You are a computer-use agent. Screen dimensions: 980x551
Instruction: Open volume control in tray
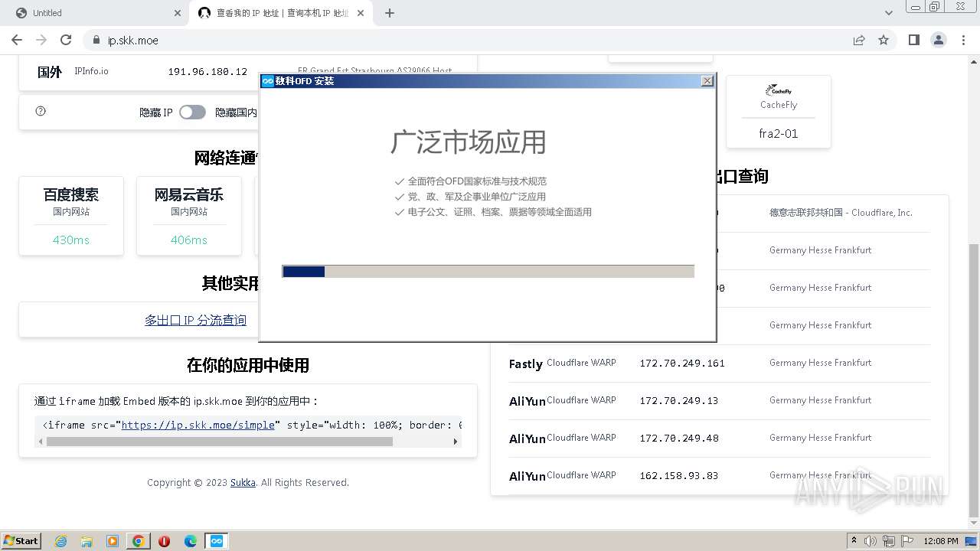pyautogui.click(x=871, y=541)
